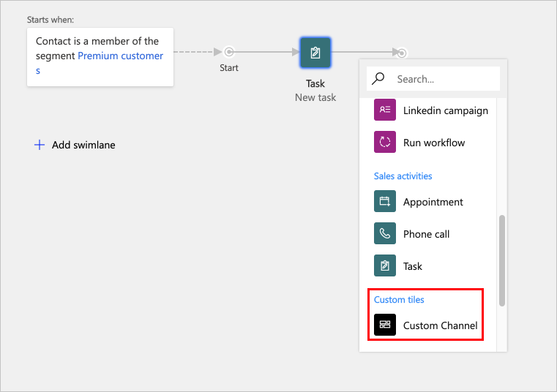Select the Task tile on the journey canvas
Image resolution: width=557 pixels, height=392 pixels.
(315, 53)
